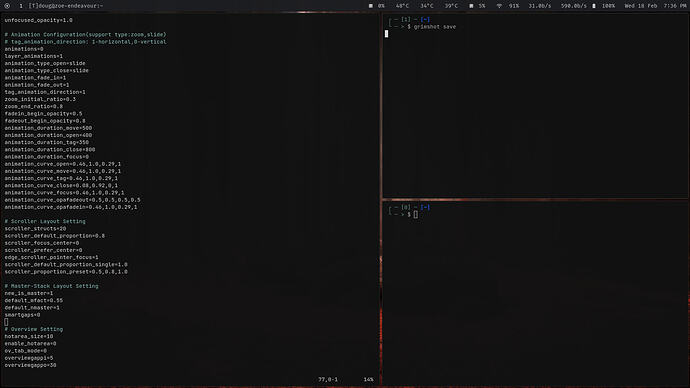Click the cursor at the bottom-right terminal prompt
This screenshot has width=690, height=388.
point(415,215)
